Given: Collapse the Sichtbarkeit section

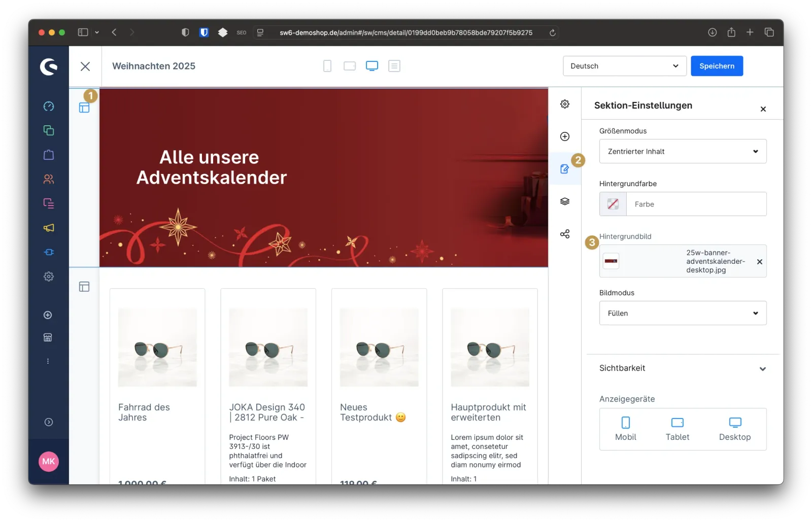Looking at the screenshot, I should [762, 369].
